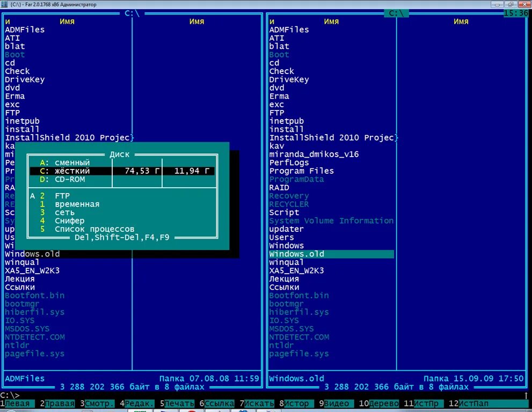Select hiberfil.sys in the right panel
Image resolution: width=532 pixels, height=412 pixels.
[x=299, y=312]
